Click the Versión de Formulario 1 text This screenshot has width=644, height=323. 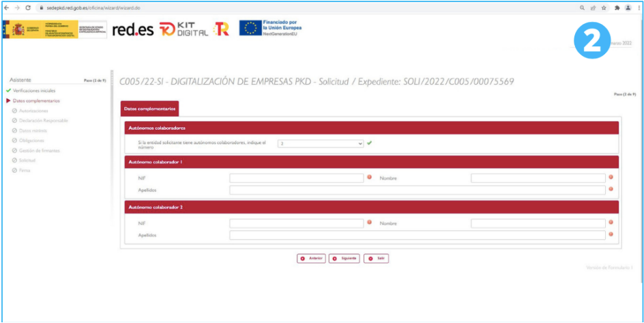point(610,268)
